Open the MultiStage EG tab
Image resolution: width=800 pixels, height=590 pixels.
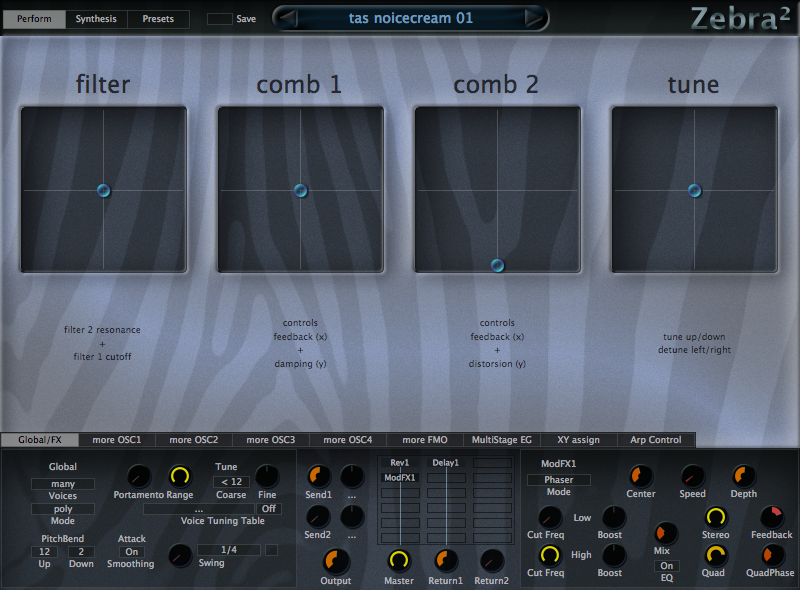pyautogui.click(x=502, y=440)
